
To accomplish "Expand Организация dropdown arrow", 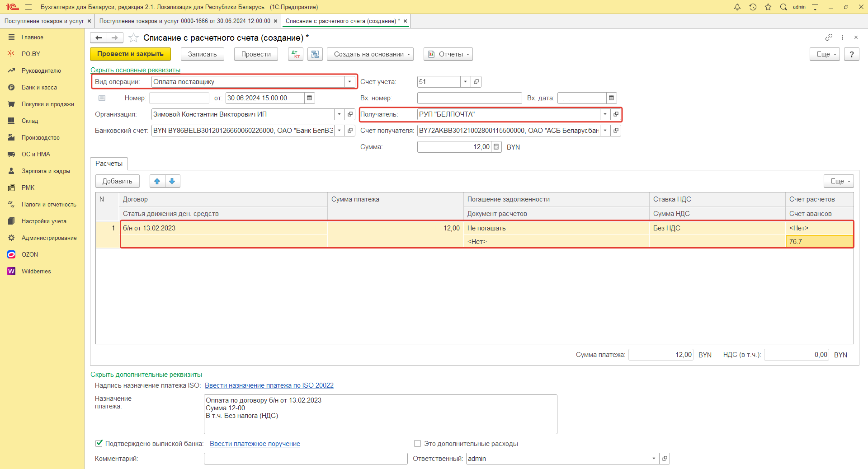I will pos(339,114).
